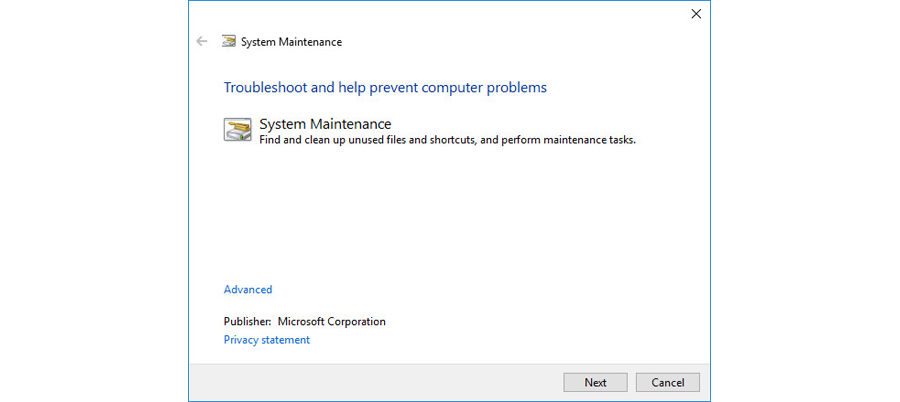Click the large System Maintenance troubleshooter icon
The width and height of the screenshot is (900, 402).
tap(238, 130)
